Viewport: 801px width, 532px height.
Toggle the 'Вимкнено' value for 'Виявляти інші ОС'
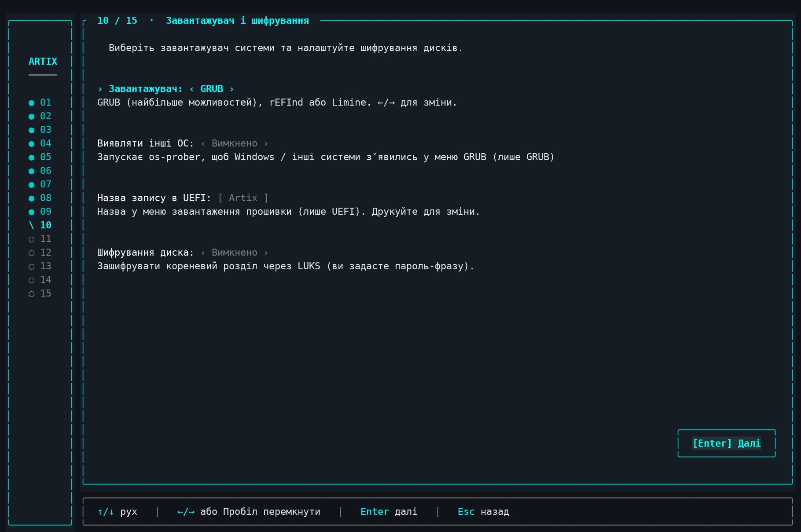click(235, 143)
